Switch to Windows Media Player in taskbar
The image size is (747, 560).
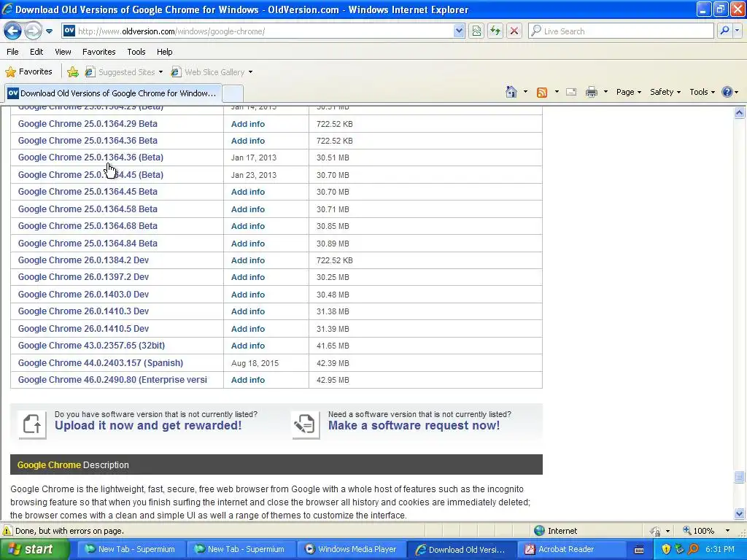(x=351, y=550)
